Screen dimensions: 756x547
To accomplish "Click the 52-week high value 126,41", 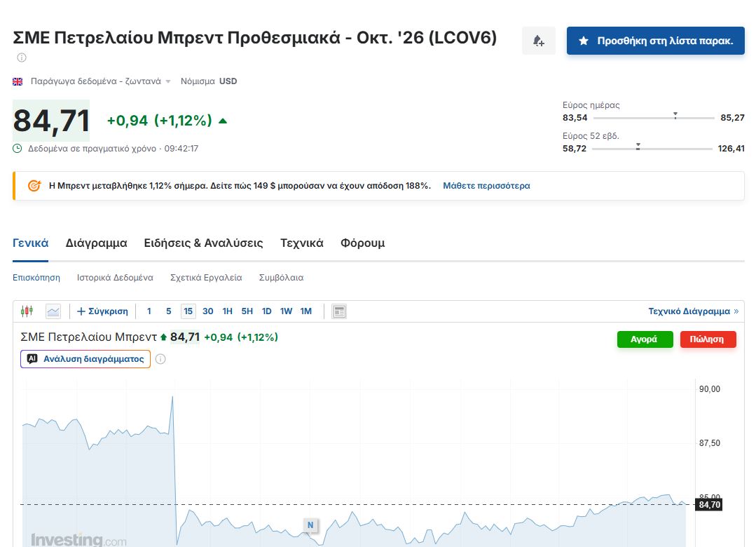I will coord(731,149).
